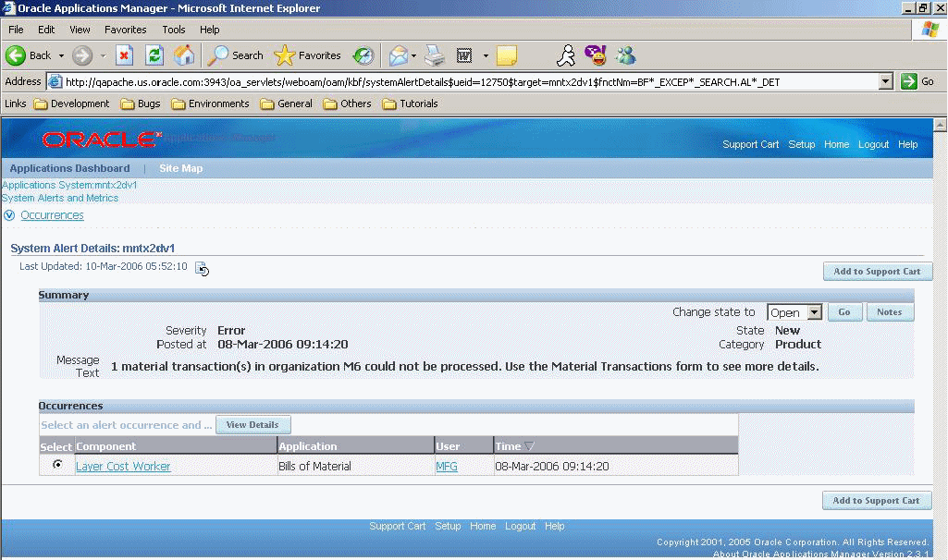Click the refresh data icon beside Last Updated

coord(202,269)
